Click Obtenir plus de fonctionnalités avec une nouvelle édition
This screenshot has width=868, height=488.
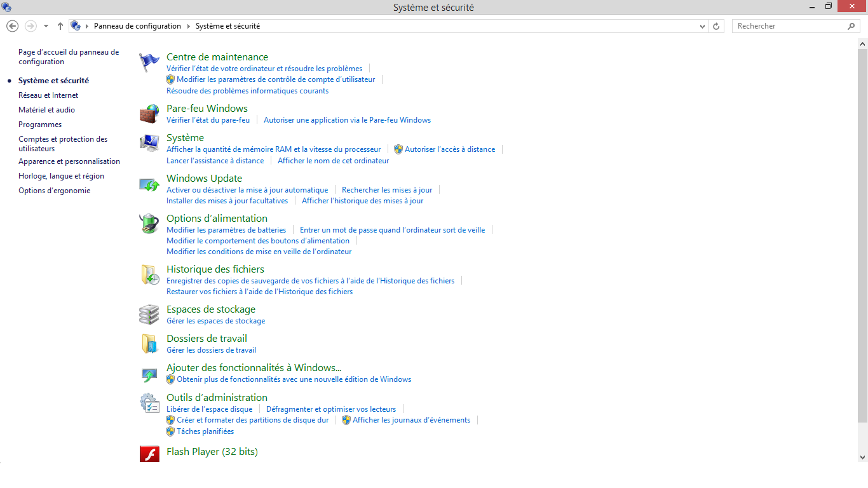click(x=294, y=379)
